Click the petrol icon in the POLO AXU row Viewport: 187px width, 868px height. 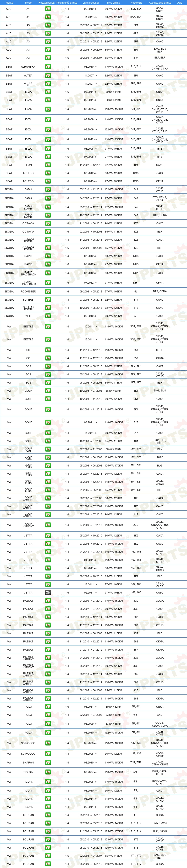pyautogui.click(x=48, y=715)
